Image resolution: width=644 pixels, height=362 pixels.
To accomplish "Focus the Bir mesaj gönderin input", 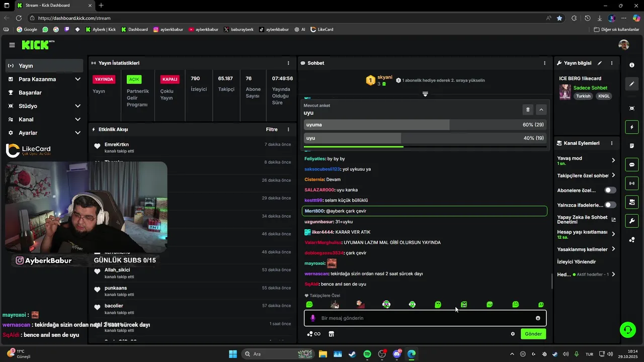I will click(x=425, y=318).
